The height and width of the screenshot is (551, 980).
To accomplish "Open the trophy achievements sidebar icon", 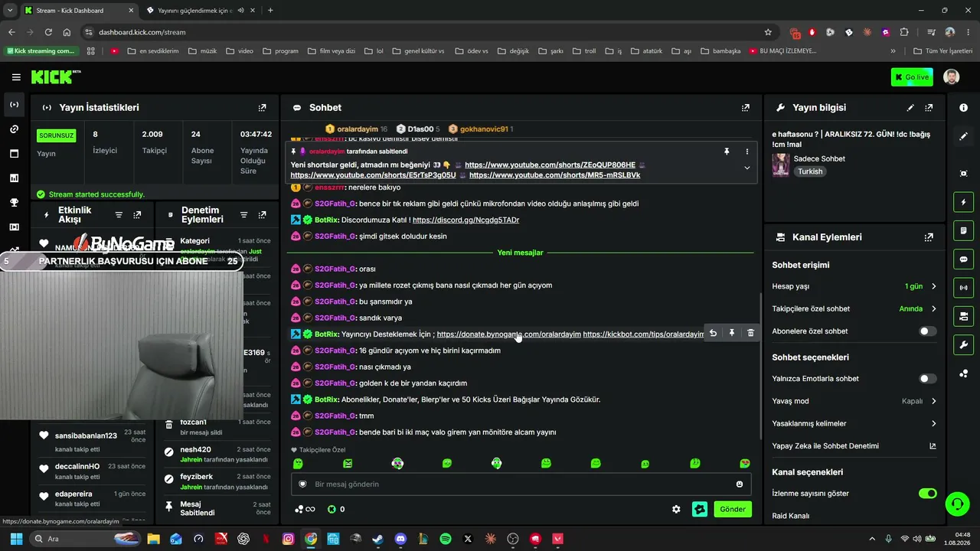I will [x=14, y=203].
